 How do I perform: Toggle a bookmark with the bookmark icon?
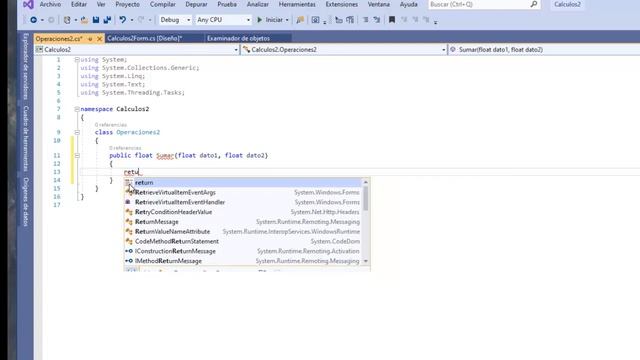[392, 20]
